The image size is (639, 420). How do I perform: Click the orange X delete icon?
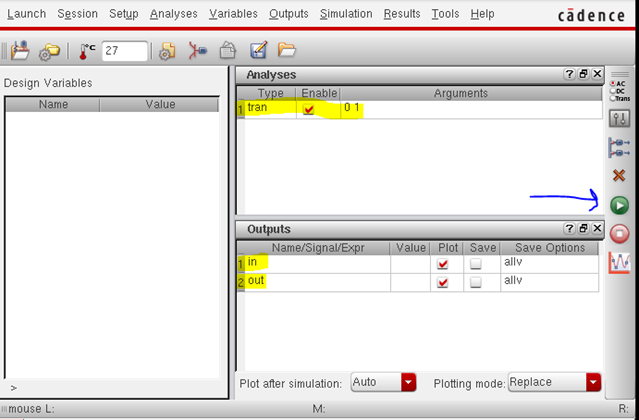click(619, 176)
